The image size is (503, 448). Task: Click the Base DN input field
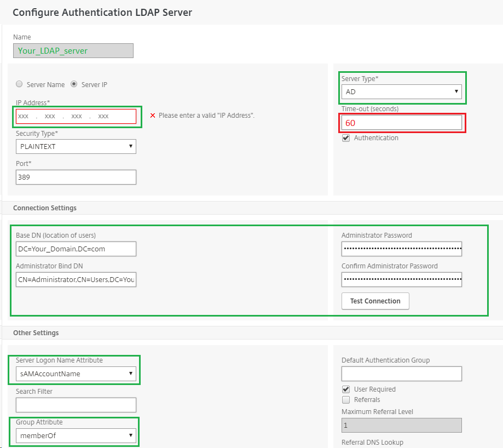(76, 249)
